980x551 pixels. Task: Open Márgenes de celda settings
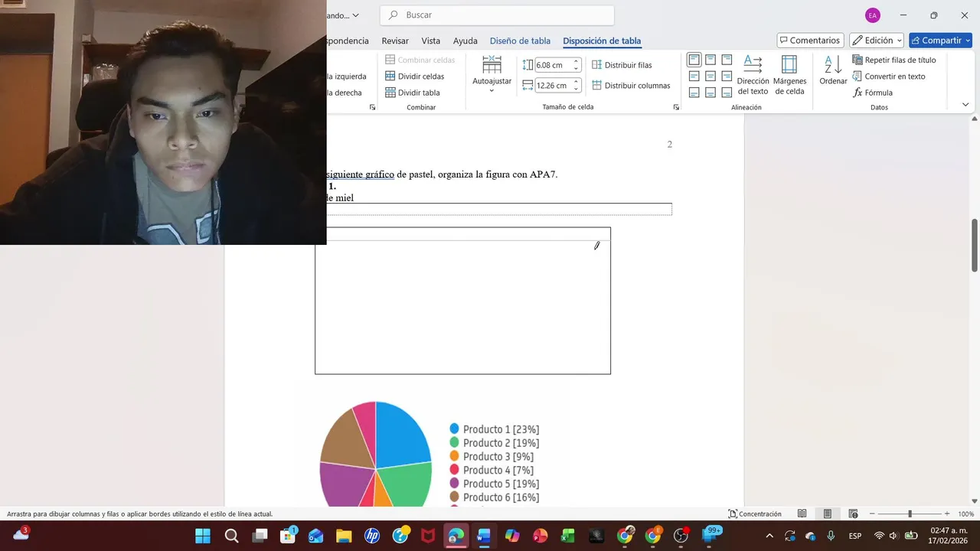[789, 75]
